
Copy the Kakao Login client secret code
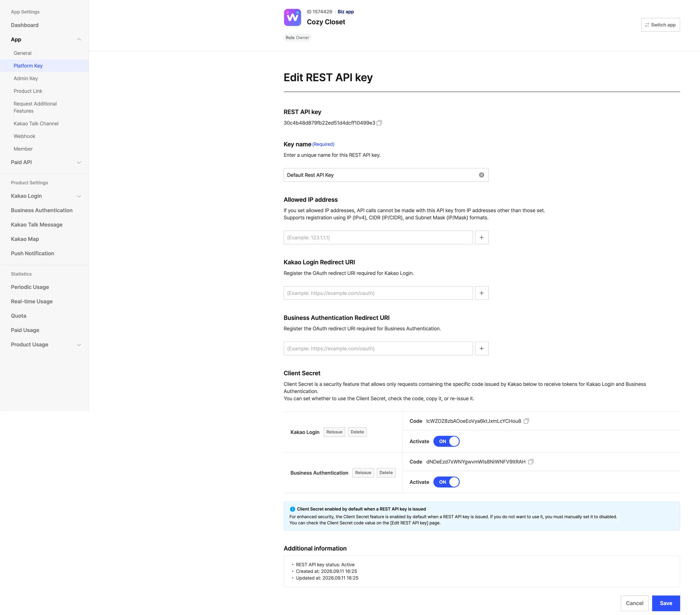[x=526, y=421]
